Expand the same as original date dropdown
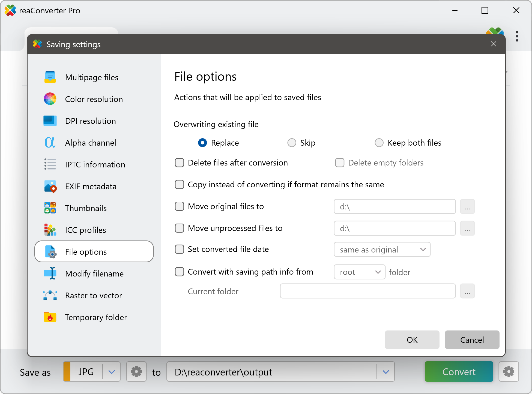 pos(382,249)
